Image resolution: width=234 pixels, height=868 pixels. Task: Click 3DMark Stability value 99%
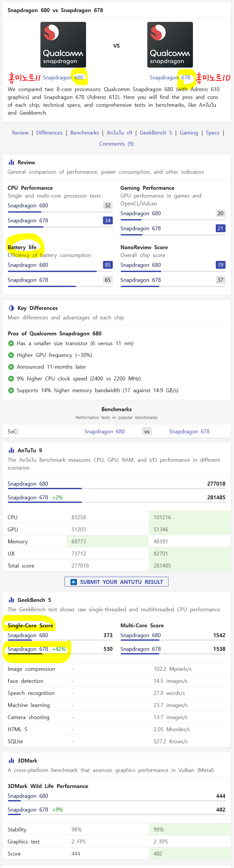point(159,830)
